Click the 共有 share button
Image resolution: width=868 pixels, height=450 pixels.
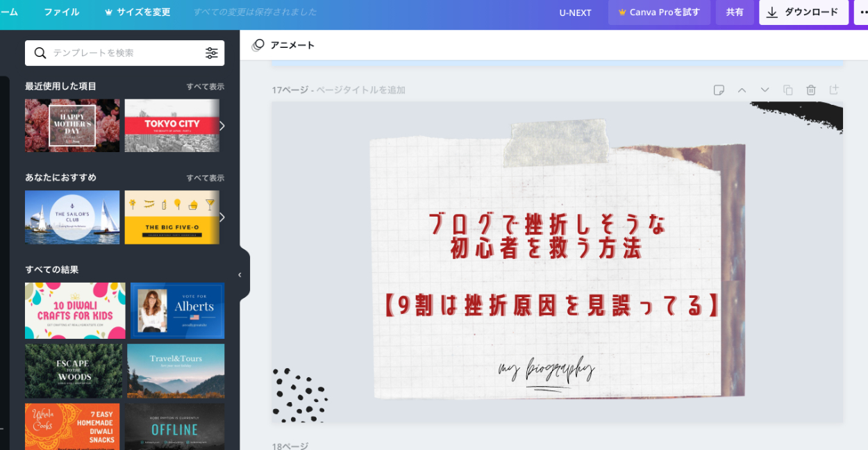click(x=735, y=12)
